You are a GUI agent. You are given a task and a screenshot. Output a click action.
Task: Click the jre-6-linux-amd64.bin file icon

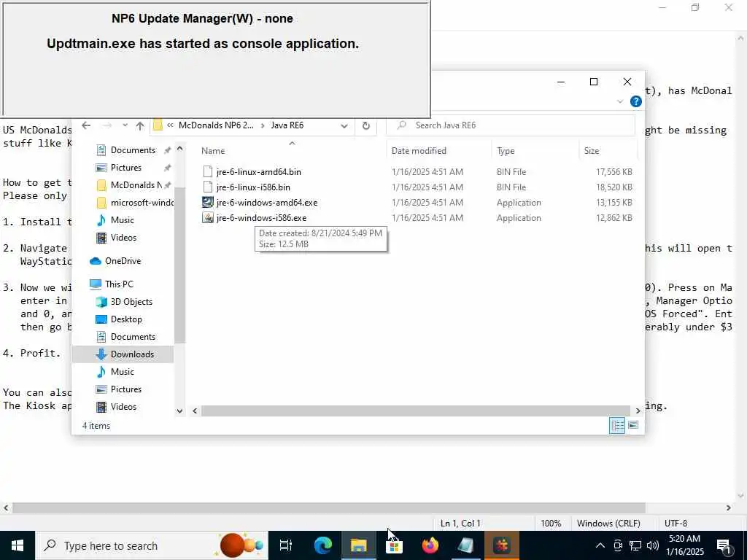coord(207,172)
